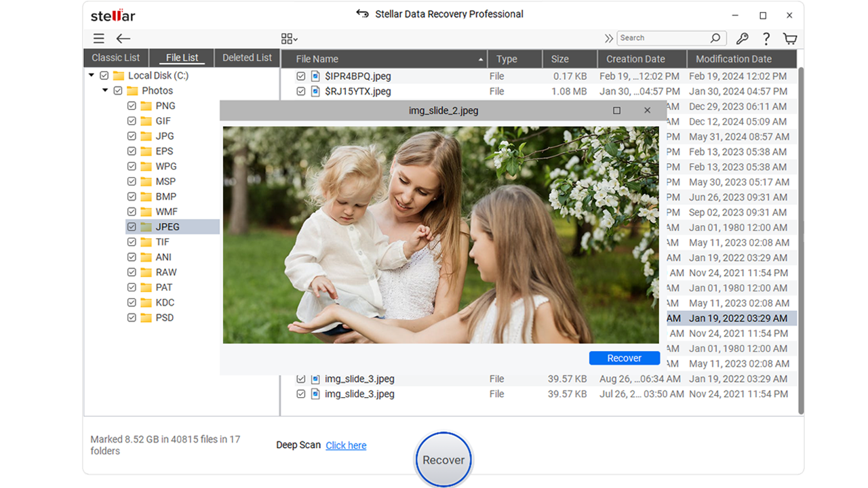Collapse the Photos folder tree node

[x=105, y=91]
